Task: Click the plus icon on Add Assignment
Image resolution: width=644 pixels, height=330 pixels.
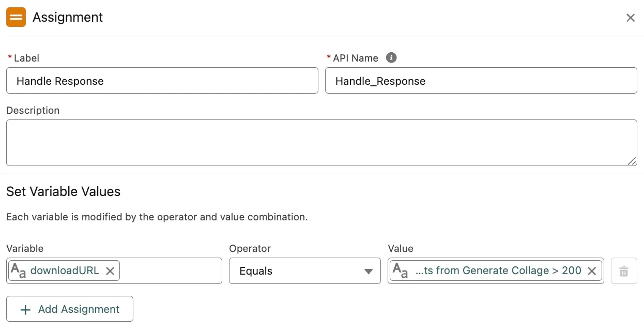Action: click(x=25, y=309)
